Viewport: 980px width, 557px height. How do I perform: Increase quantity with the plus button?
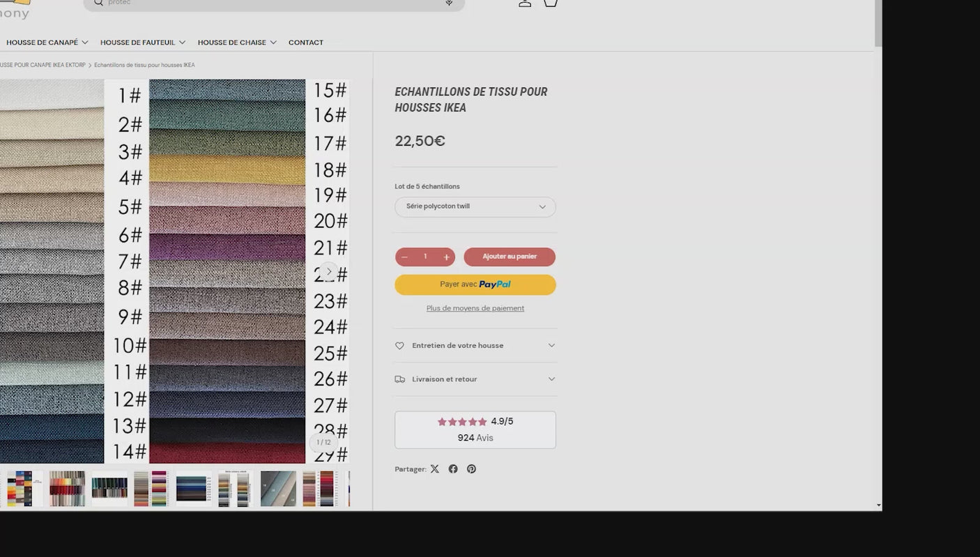tap(447, 257)
